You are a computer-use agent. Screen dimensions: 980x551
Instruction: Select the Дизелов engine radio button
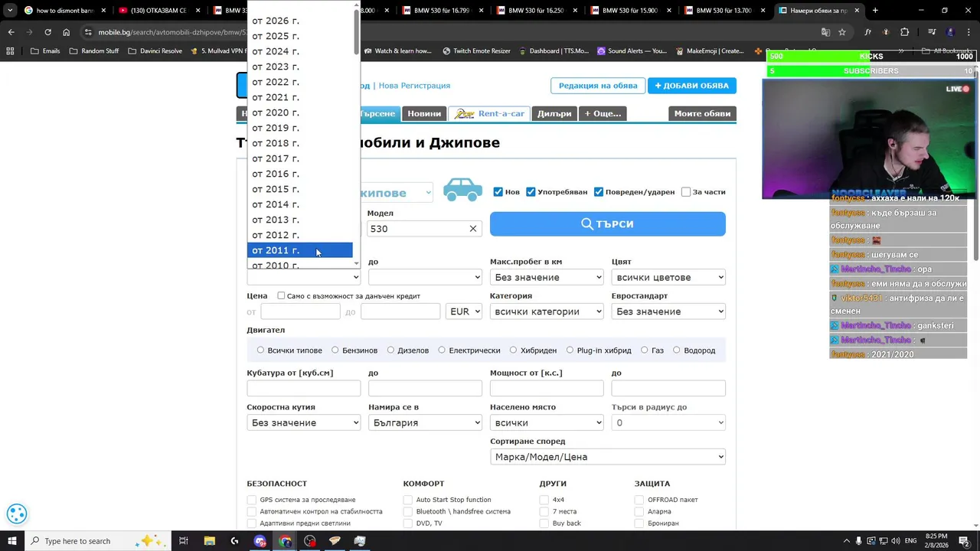390,350
